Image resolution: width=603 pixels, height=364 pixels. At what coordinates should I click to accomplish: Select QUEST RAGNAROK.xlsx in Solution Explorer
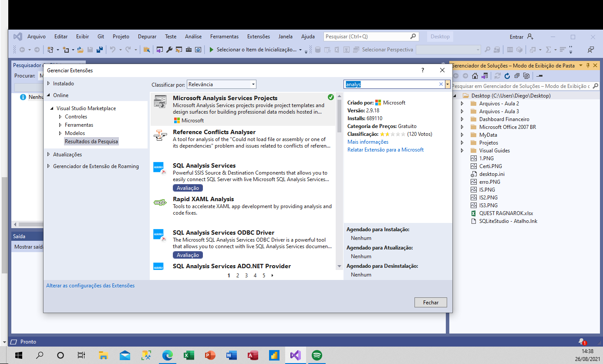point(506,213)
